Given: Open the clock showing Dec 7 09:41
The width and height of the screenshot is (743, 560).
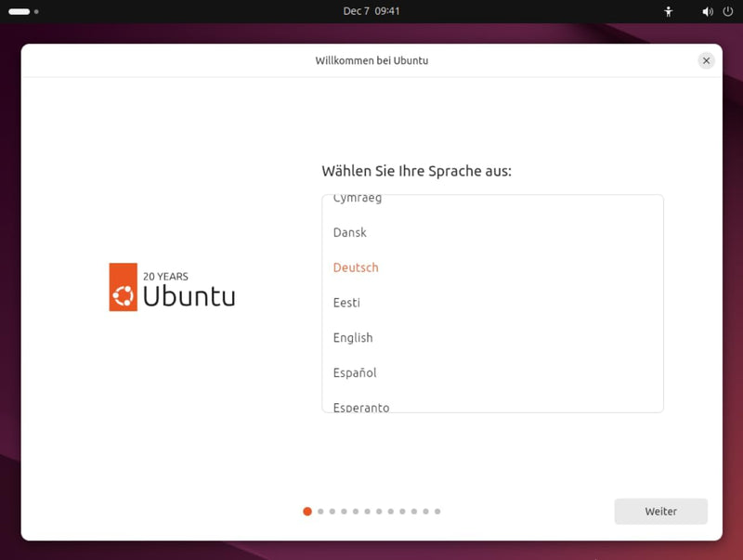Looking at the screenshot, I should coord(371,11).
